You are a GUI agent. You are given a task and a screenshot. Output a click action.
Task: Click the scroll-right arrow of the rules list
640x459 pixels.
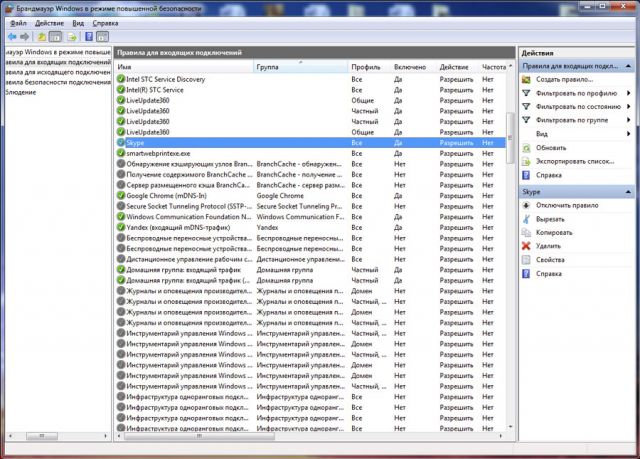pyautogui.click(x=501, y=436)
